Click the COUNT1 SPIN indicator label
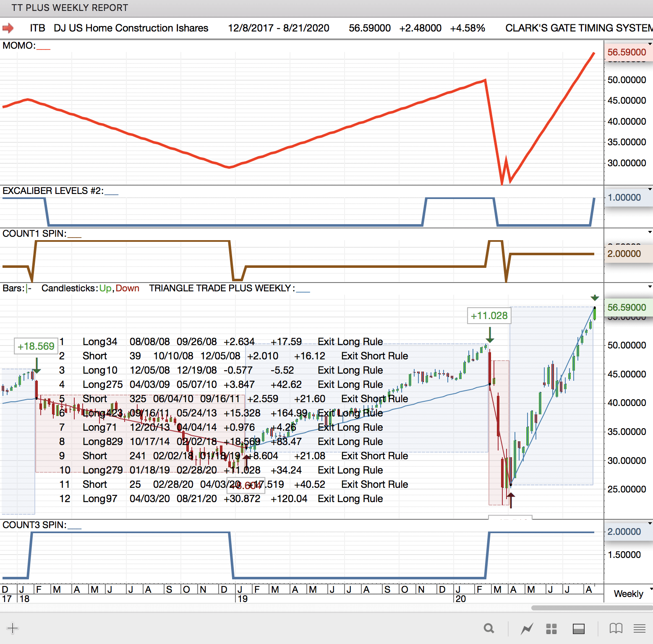Screen dimensions: 653x644 point(34,233)
